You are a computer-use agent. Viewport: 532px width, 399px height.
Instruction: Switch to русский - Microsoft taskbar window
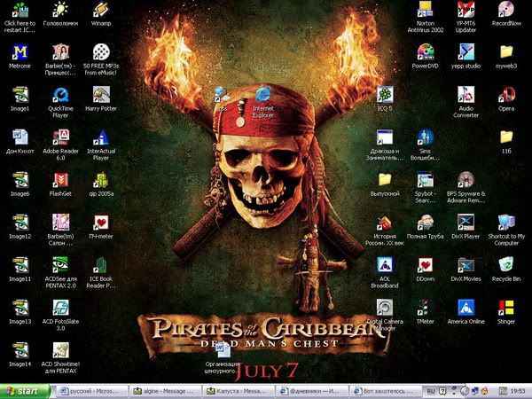pos(91,391)
